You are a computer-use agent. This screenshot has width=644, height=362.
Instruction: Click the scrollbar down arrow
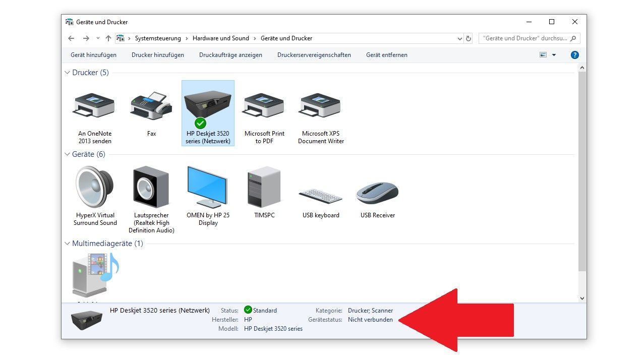click(582, 298)
